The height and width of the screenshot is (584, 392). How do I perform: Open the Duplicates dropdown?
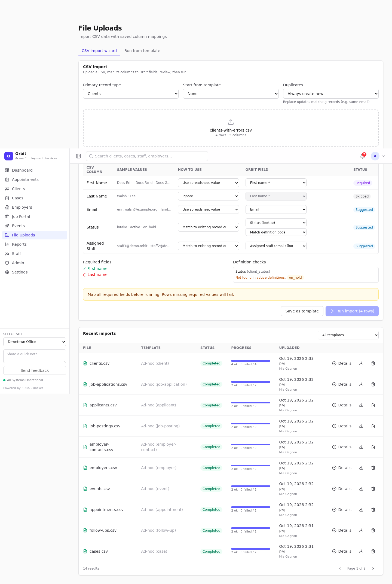(331, 94)
